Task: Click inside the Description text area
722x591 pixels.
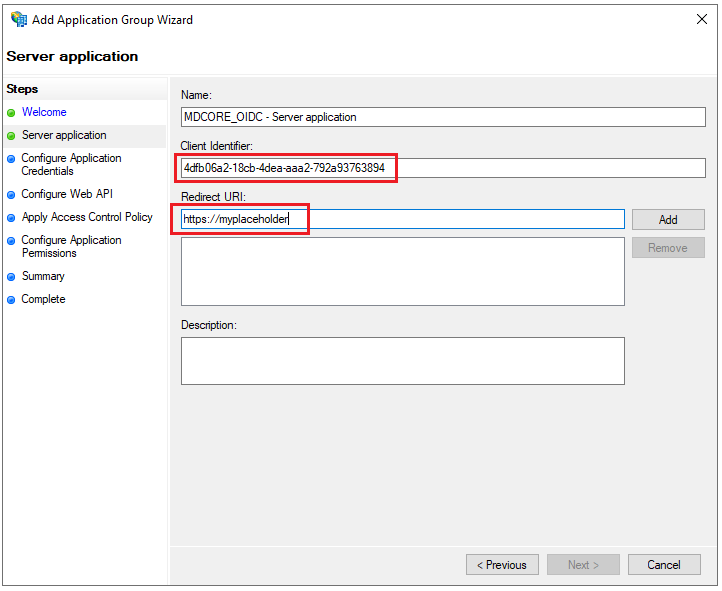Action: pyautogui.click(x=403, y=361)
